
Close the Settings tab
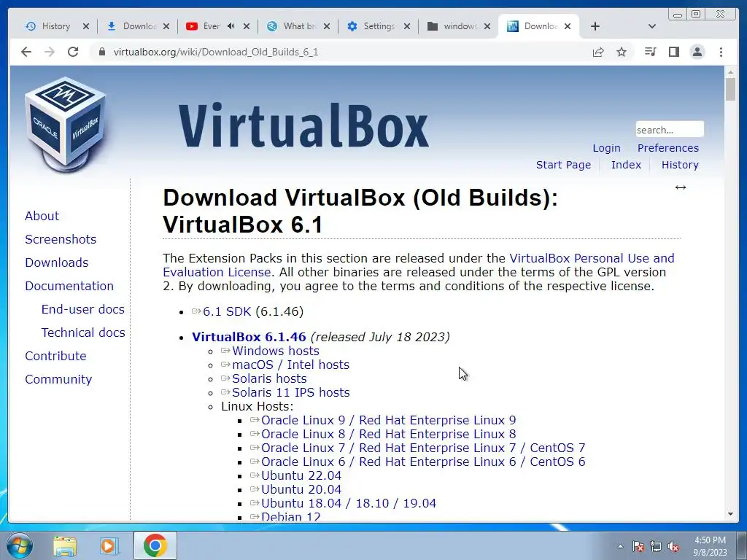(407, 26)
